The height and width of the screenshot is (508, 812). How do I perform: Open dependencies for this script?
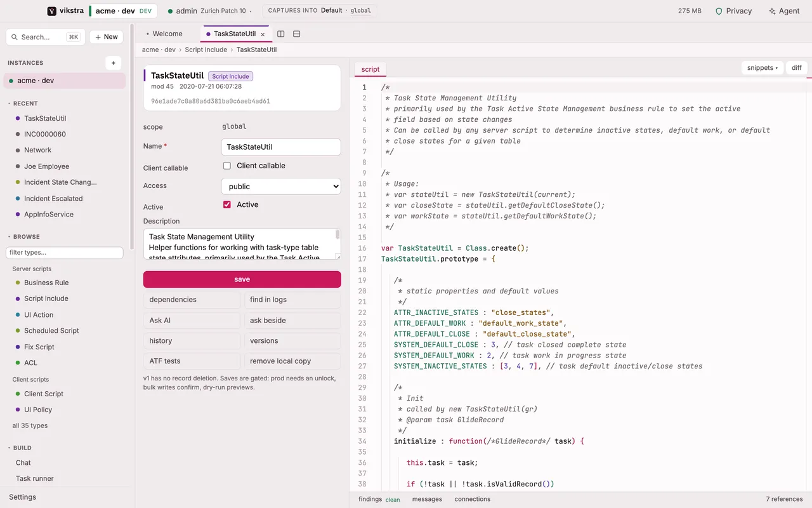click(192, 300)
